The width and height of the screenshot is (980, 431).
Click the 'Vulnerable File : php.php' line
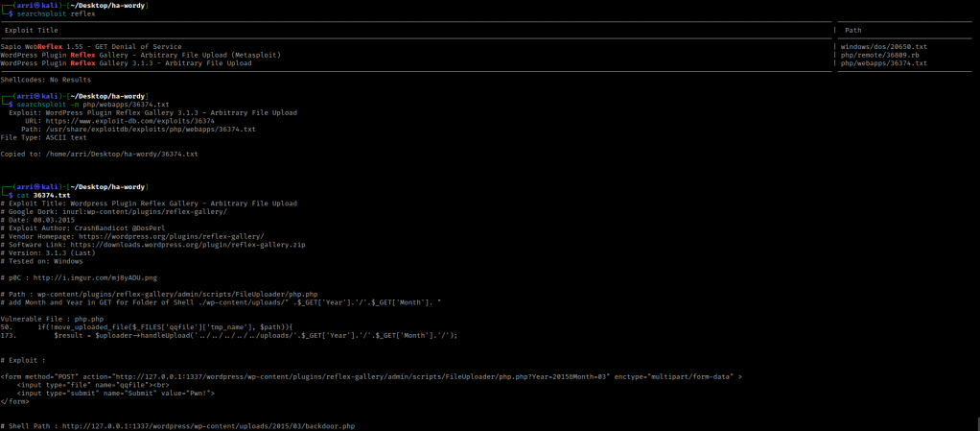(x=52, y=319)
